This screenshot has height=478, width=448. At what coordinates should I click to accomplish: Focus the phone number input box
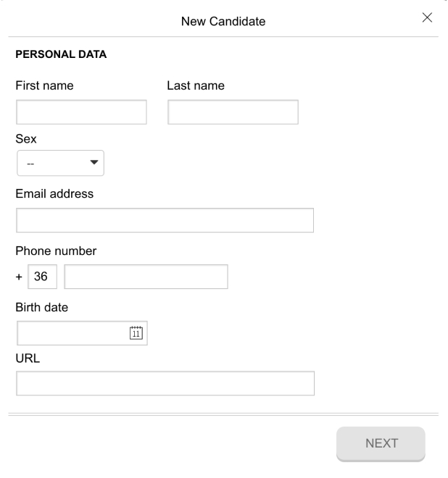click(146, 277)
